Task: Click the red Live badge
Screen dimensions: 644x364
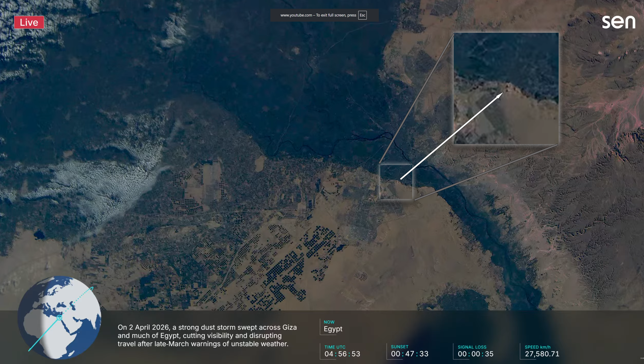Action: (29, 22)
